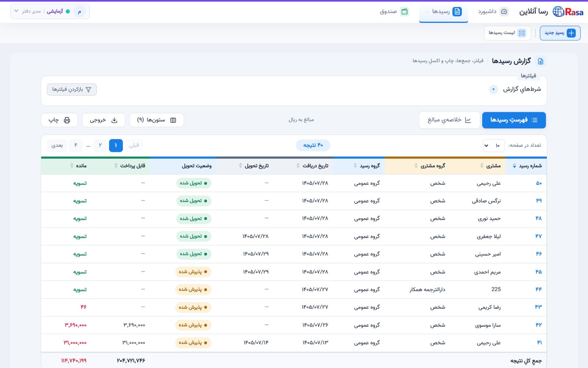Go to pagination page ۴
The image size is (588, 368).
coord(76,145)
